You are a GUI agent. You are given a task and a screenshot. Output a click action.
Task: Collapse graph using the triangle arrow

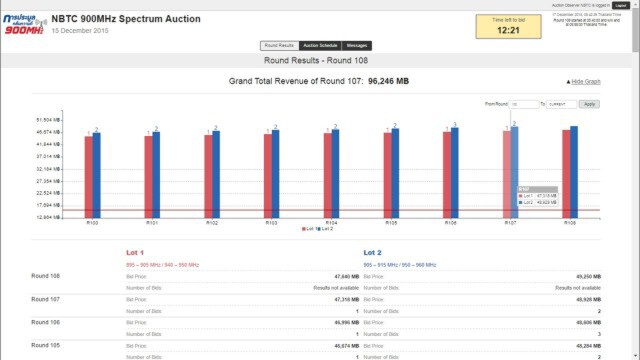coord(568,82)
